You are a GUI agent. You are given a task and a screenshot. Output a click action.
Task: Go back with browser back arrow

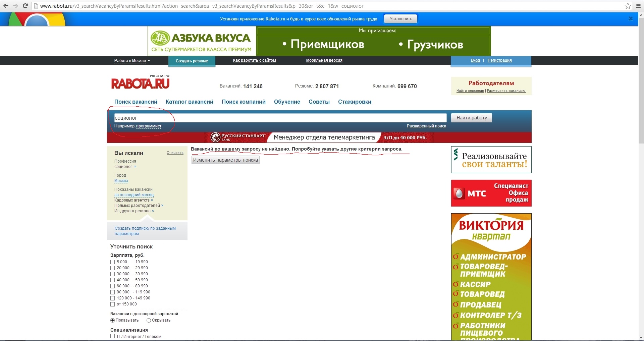point(6,6)
